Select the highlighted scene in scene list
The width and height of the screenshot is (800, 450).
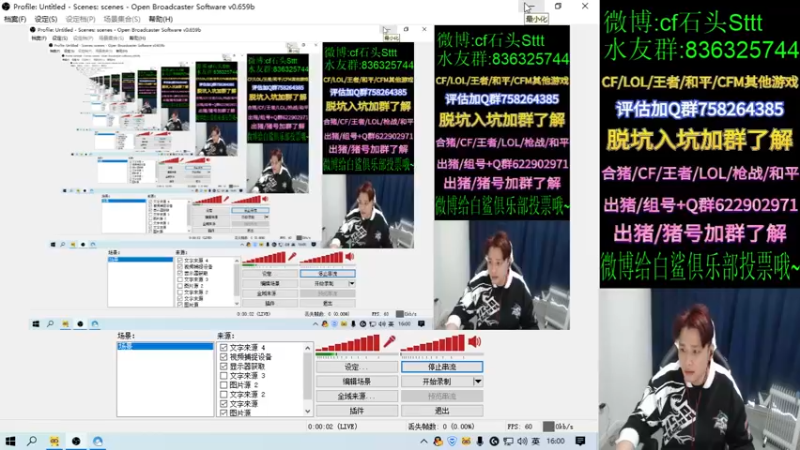tap(165, 346)
